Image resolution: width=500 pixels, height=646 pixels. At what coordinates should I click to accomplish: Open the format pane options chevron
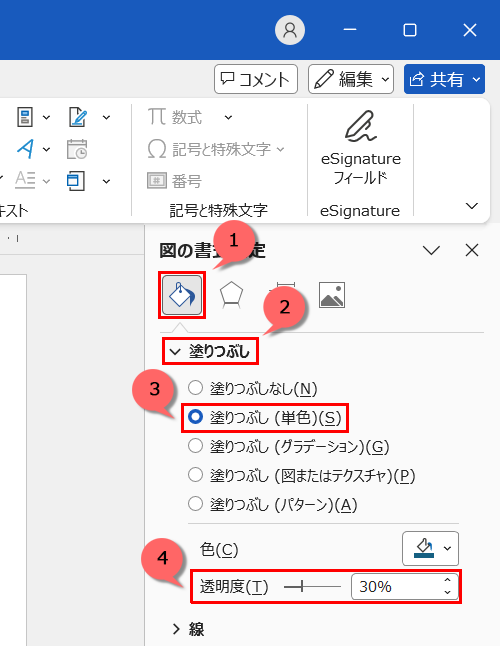pyautogui.click(x=431, y=250)
